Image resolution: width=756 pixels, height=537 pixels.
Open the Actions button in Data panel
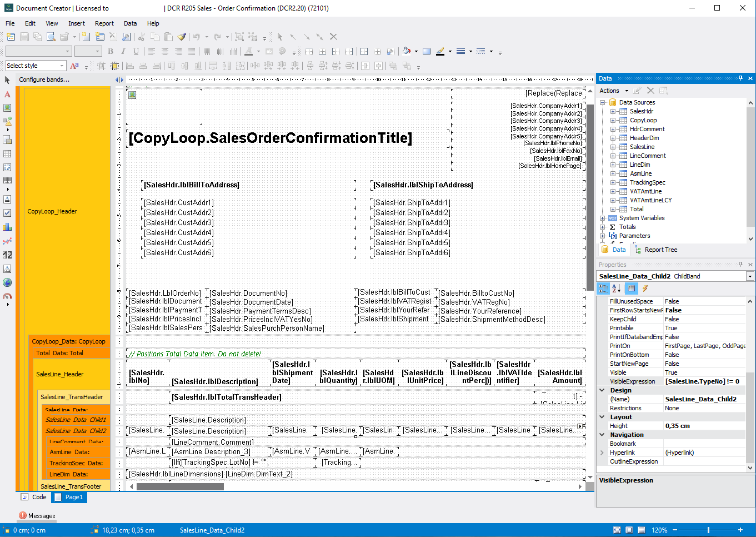coord(614,91)
